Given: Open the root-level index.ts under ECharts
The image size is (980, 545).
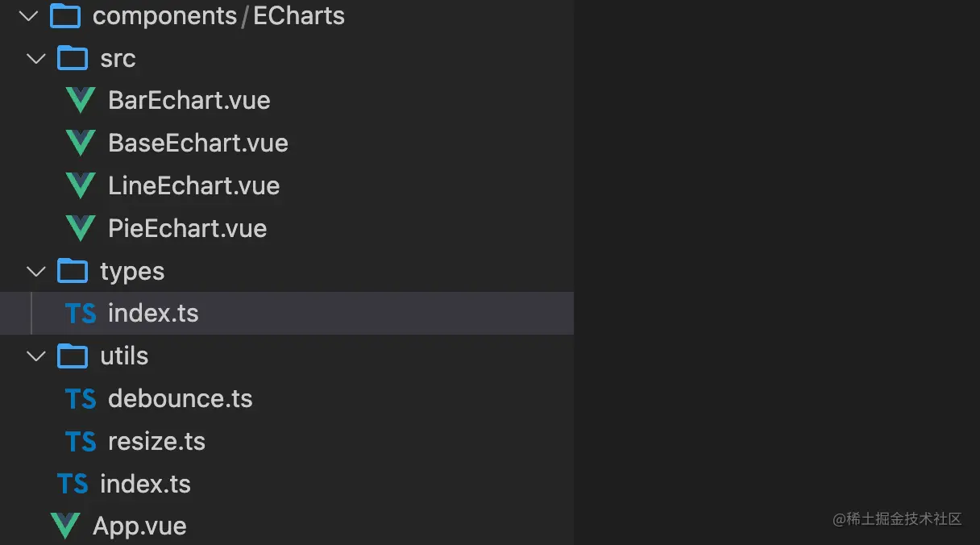Looking at the screenshot, I should pos(145,484).
